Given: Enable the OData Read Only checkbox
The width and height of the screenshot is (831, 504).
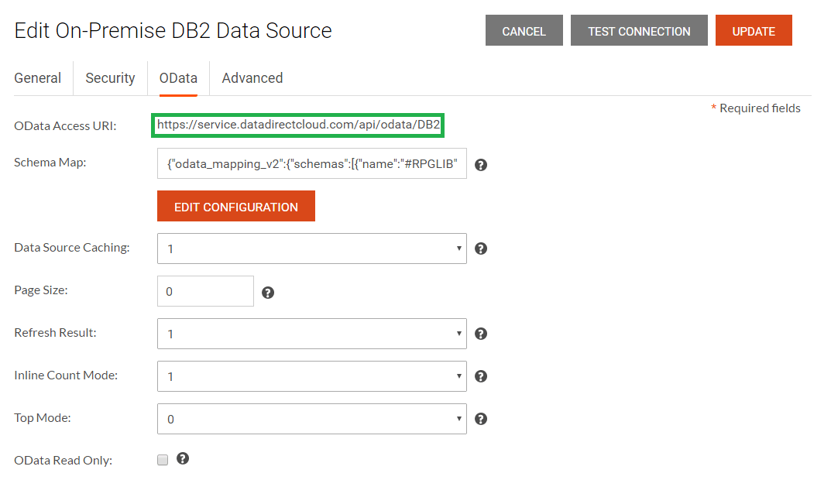Looking at the screenshot, I should (x=163, y=460).
